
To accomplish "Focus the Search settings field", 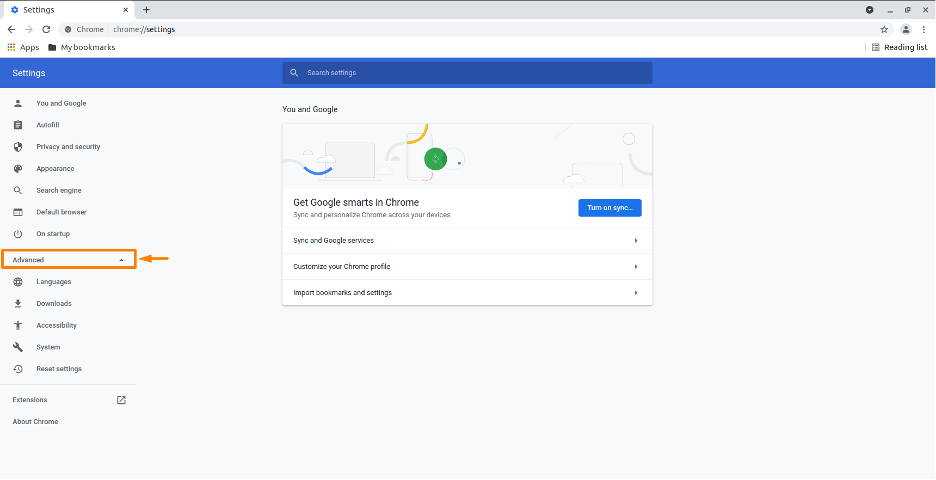I will point(467,73).
